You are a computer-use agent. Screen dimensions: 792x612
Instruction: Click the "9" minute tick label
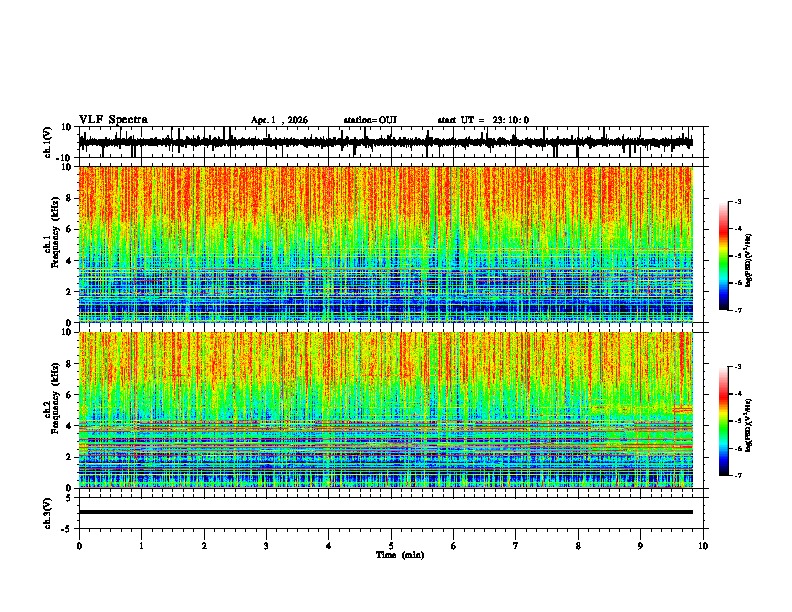pyautogui.click(x=640, y=546)
